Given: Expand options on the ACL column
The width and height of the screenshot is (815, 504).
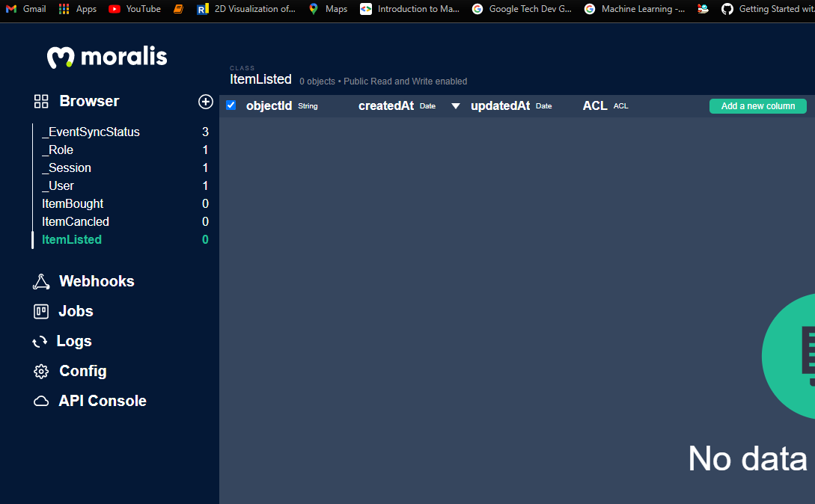Looking at the screenshot, I should tap(595, 105).
